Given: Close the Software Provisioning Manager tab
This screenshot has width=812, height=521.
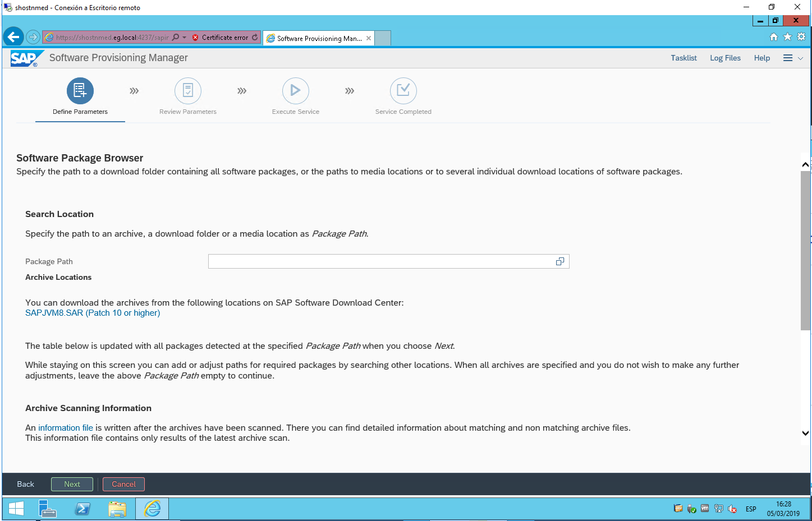Looking at the screenshot, I should [x=369, y=38].
